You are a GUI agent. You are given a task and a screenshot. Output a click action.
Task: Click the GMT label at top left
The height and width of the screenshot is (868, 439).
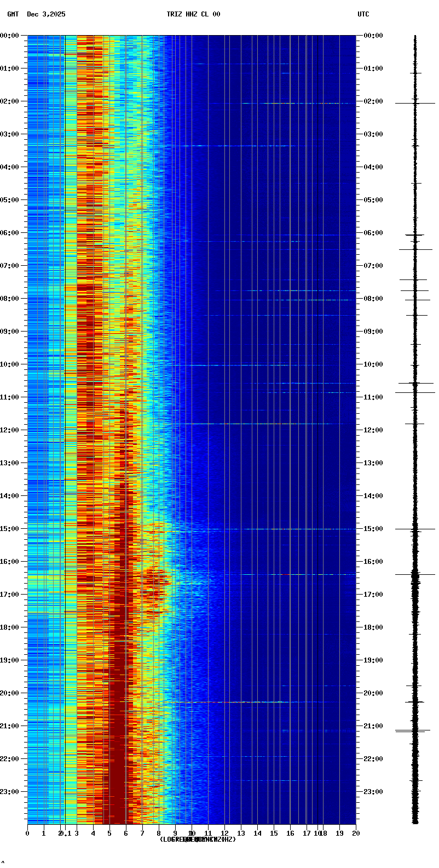13,14
